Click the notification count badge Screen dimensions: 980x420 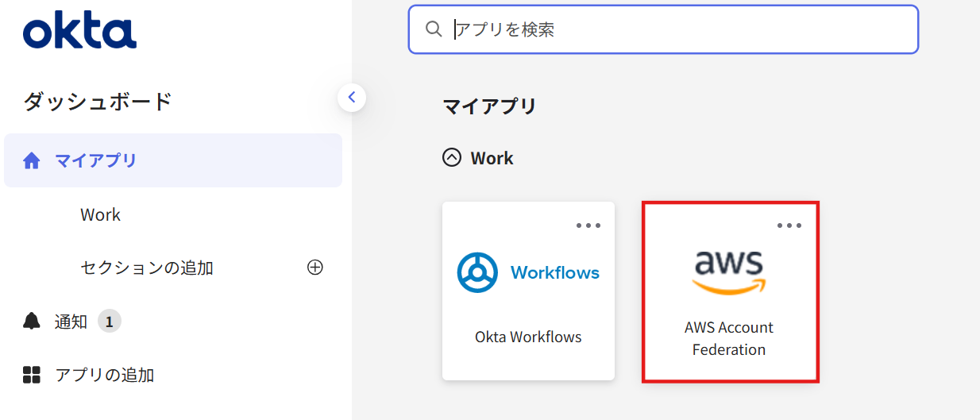[x=110, y=322]
